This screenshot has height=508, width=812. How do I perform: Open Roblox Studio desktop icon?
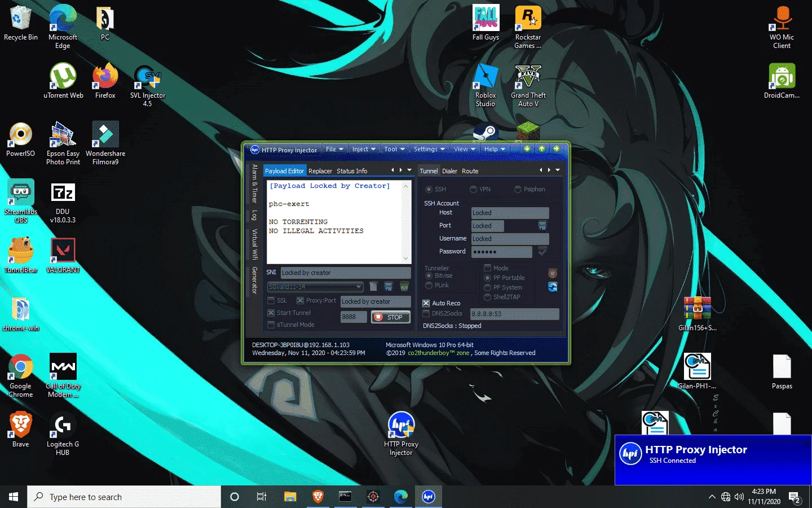click(486, 85)
